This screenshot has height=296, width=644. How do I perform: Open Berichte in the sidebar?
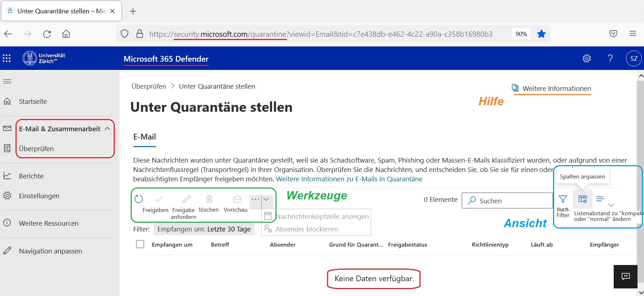(31, 176)
